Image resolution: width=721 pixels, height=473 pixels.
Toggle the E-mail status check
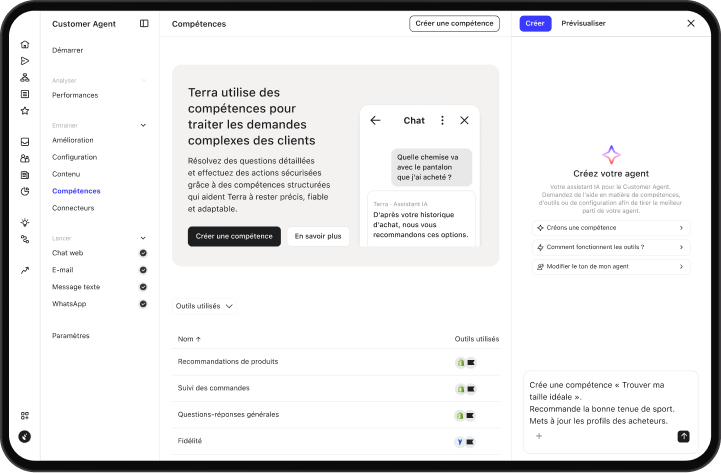(x=143, y=270)
